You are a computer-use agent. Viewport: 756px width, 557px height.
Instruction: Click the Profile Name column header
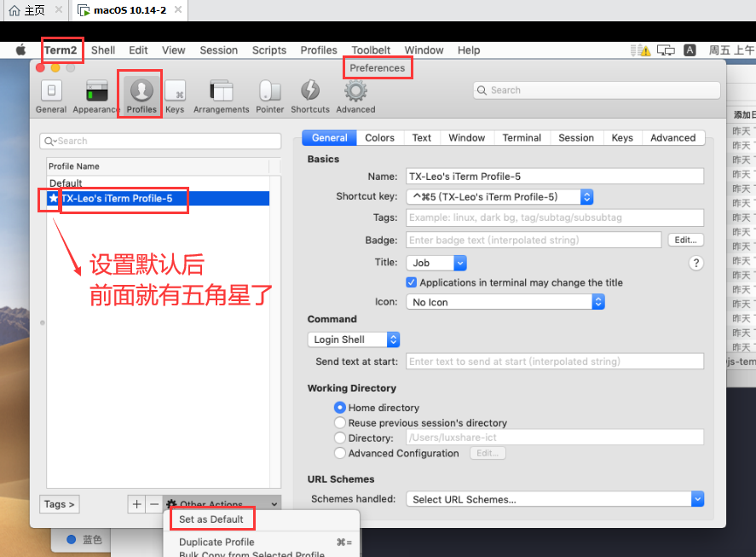pyautogui.click(x=159, y=166)
